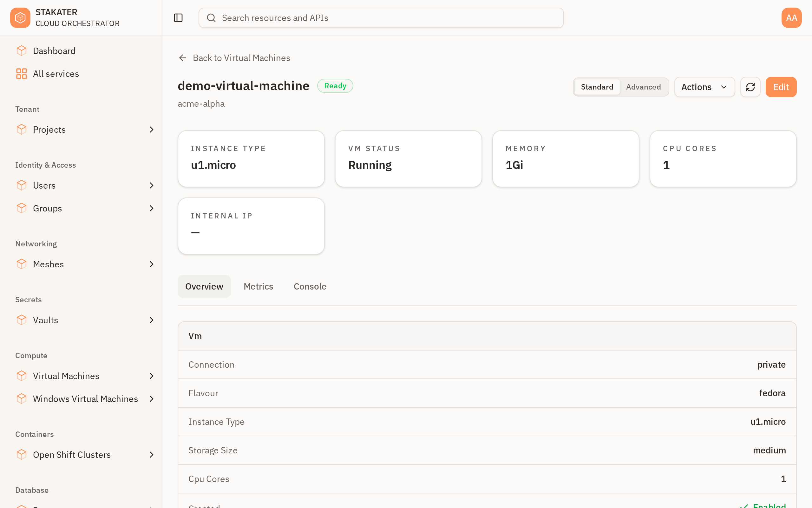Click the Cpu Cores row label
The height and width of the screenshot is (508, 812).
(209, 479)
